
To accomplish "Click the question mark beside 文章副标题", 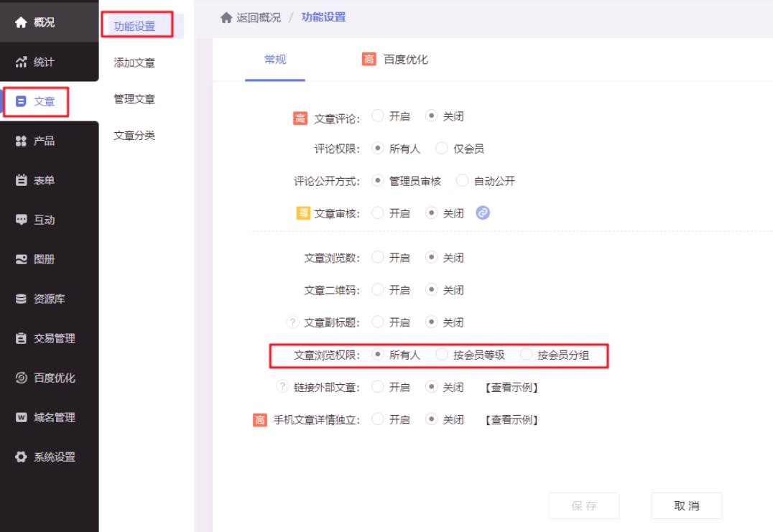I will (292, 322).
